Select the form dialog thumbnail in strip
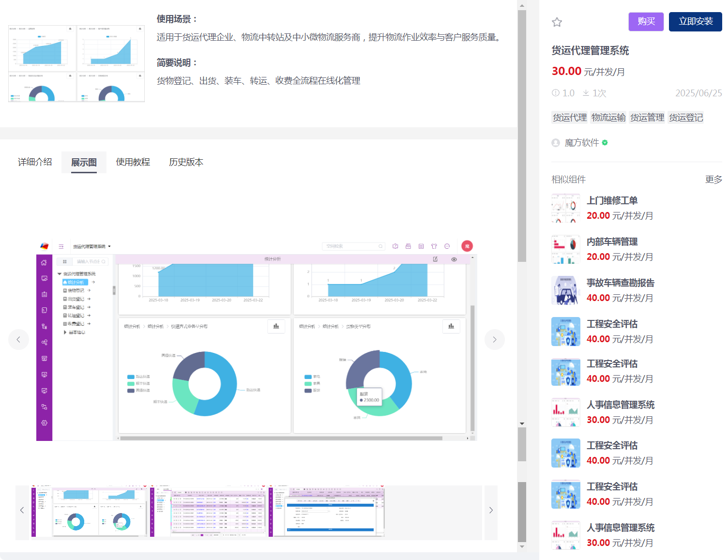 point(327,511)
